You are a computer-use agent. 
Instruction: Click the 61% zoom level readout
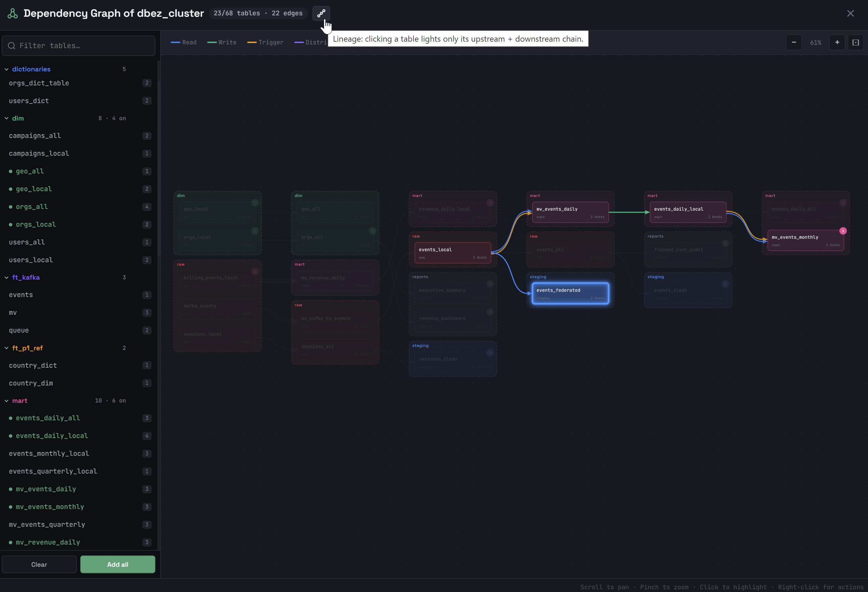pyautogui.click(x=815, y=43)
